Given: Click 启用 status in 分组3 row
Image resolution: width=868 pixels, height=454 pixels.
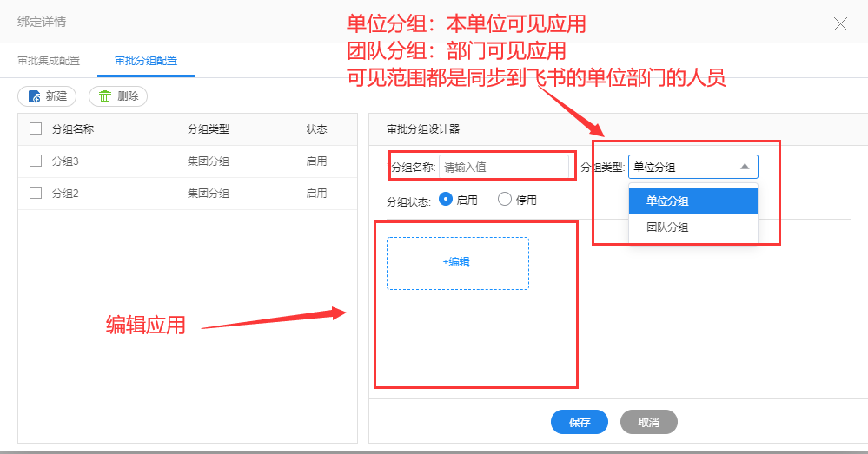Looking at the screenshot, I should point(316,161).
